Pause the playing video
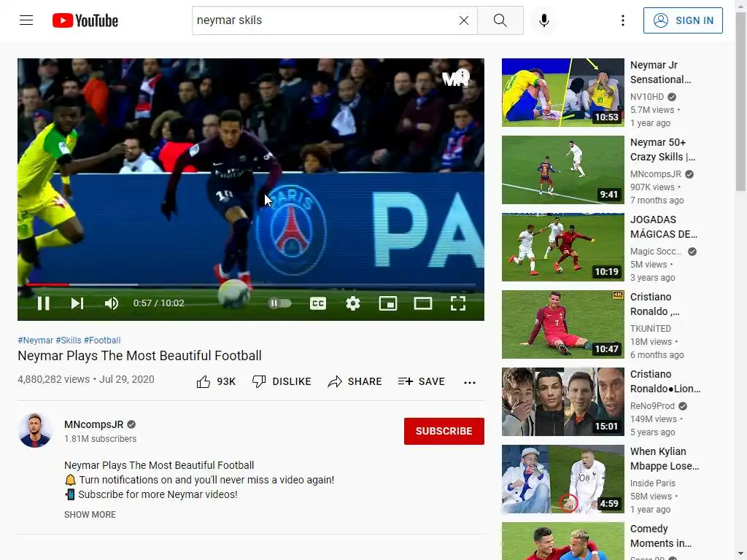 click(x=43, y=303)
